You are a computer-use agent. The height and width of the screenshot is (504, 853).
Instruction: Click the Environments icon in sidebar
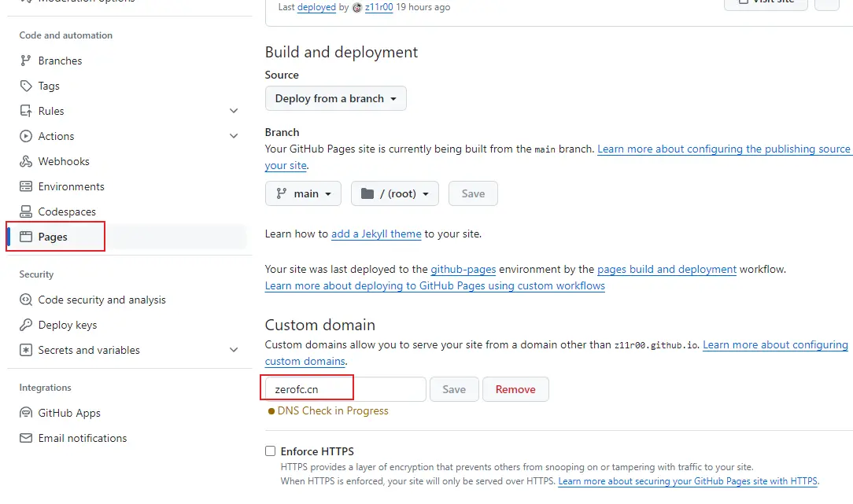coord(26,186)
